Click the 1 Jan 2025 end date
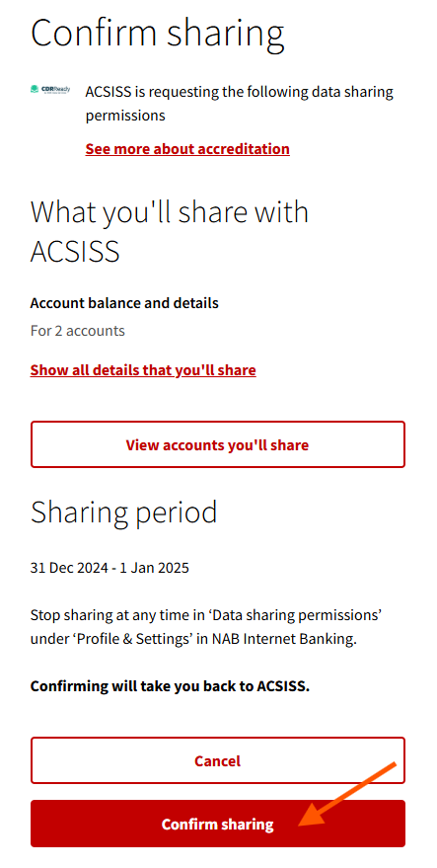 click(x=153, y=568)
